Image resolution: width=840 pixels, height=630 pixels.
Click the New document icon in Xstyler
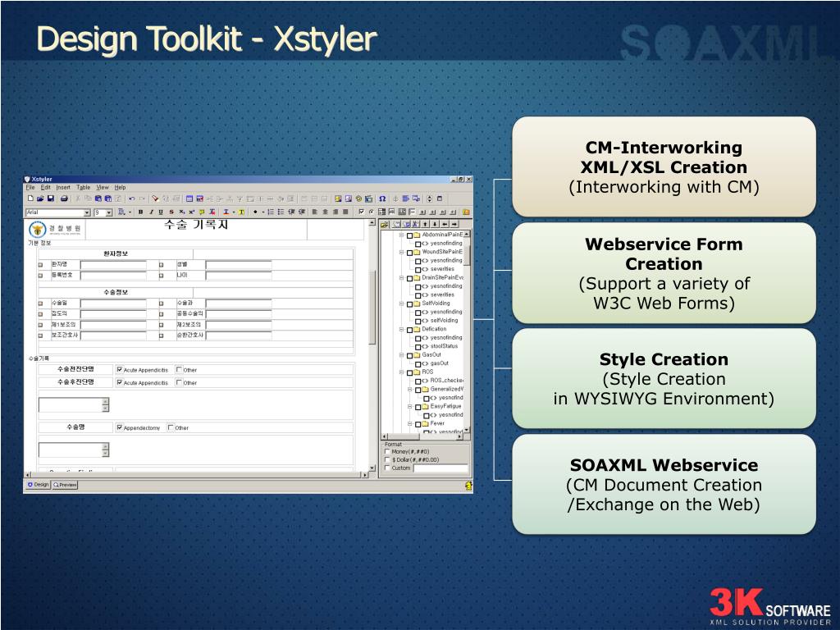30,199
